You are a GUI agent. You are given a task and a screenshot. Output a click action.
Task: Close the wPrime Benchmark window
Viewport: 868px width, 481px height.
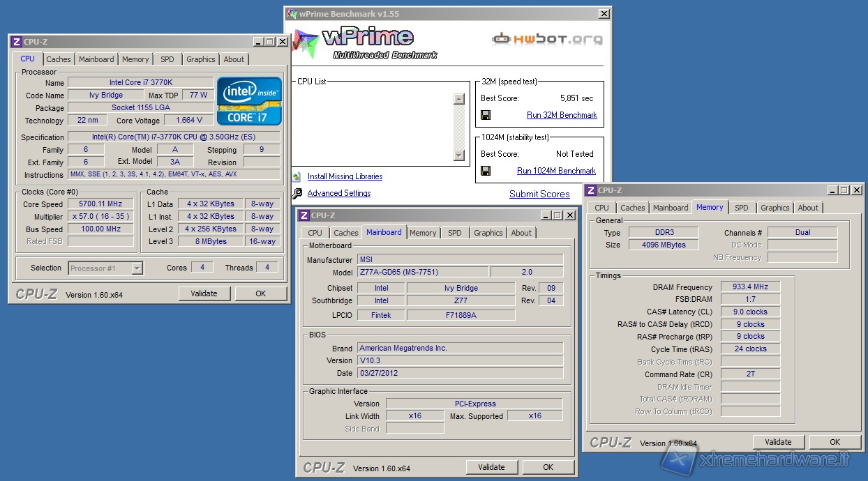pos(604,14)
